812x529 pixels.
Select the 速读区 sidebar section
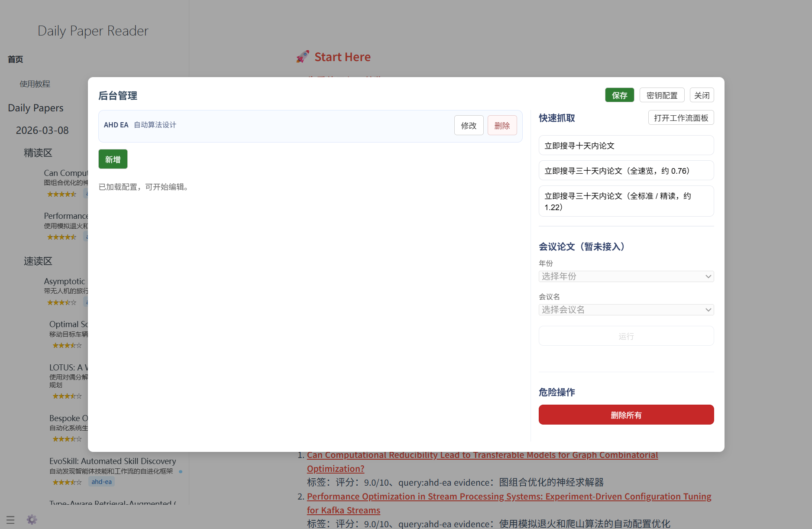38,261
